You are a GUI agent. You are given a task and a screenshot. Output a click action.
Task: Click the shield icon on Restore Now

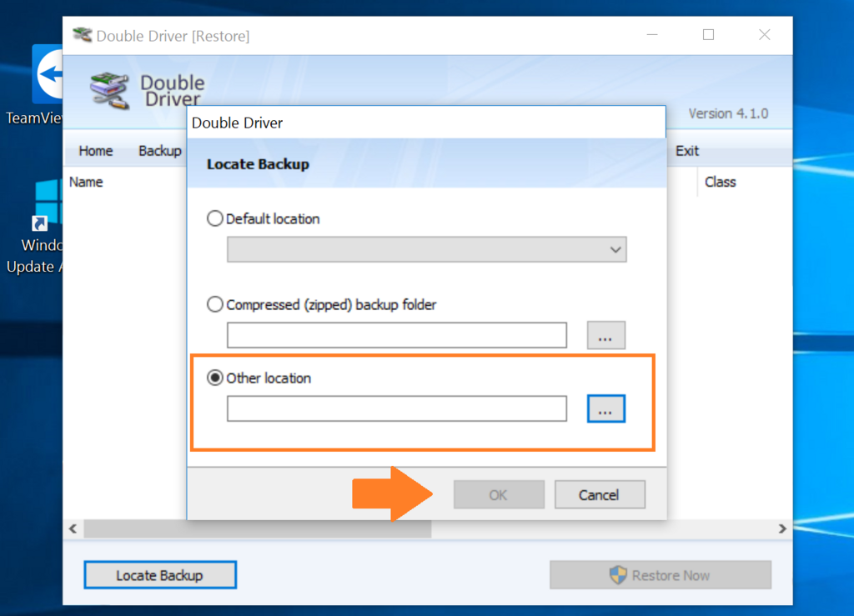618,574
